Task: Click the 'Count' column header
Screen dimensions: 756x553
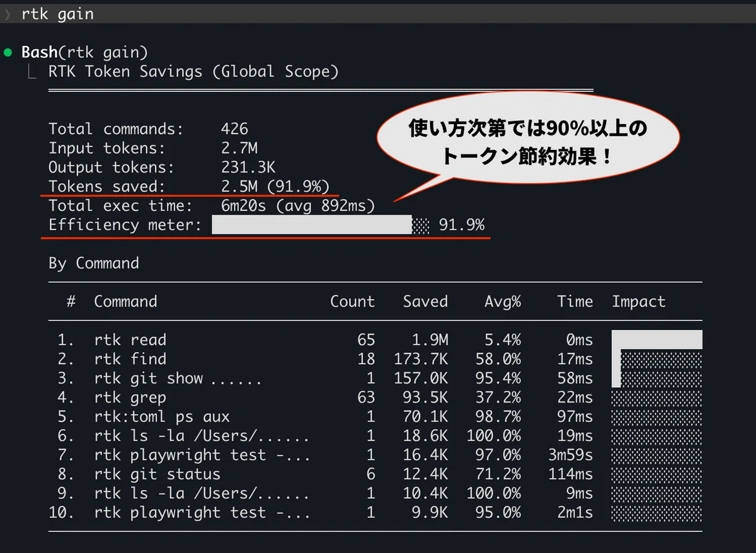Action: [353, 301]
